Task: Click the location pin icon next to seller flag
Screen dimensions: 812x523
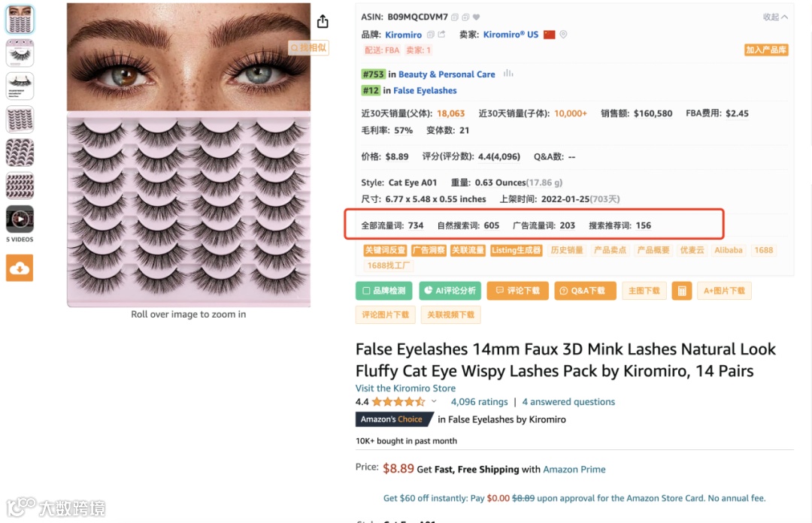Action: pos(562,35)
